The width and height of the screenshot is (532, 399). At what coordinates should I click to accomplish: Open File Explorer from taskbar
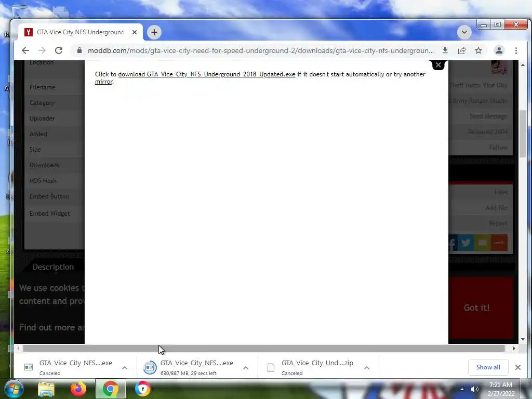coord(46,389)
